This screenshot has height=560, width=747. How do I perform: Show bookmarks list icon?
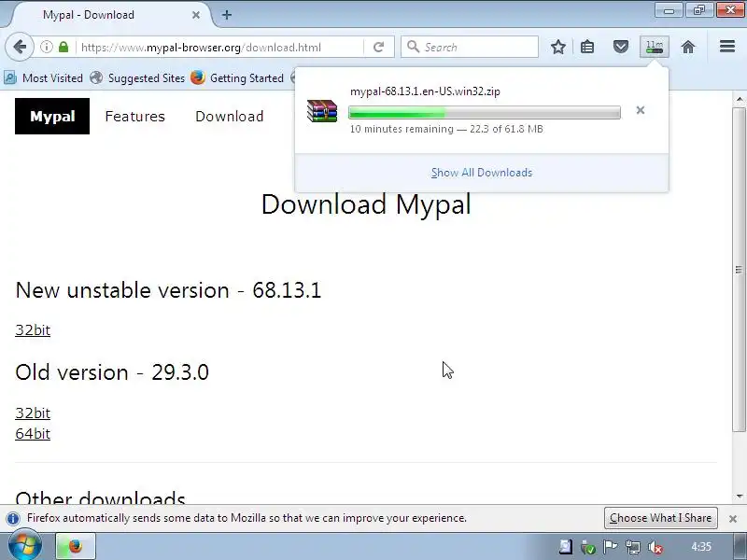tap(587, 48)
